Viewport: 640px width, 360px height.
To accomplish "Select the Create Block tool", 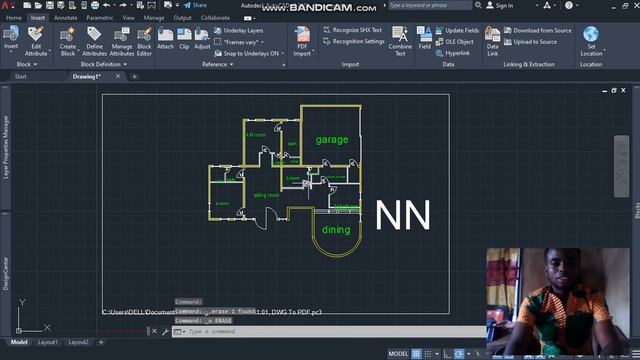I will 67,41.
